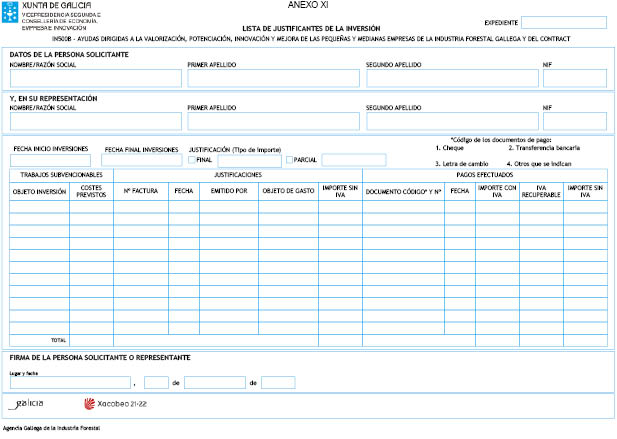Select applicant's Nombre/Razón Social field
The image size is (617, 439).
point(95,79)
